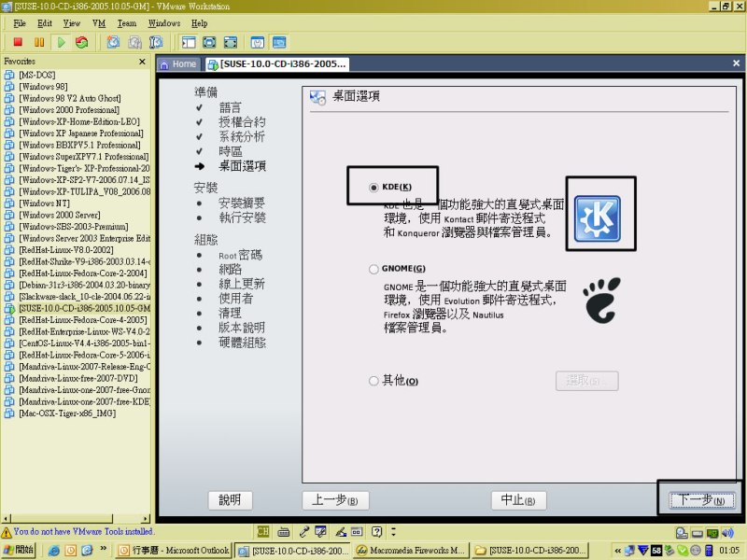Open the View menu
The width and height of the screenshot is (747, 560).
pyautogui.click(x=72, y=23)
